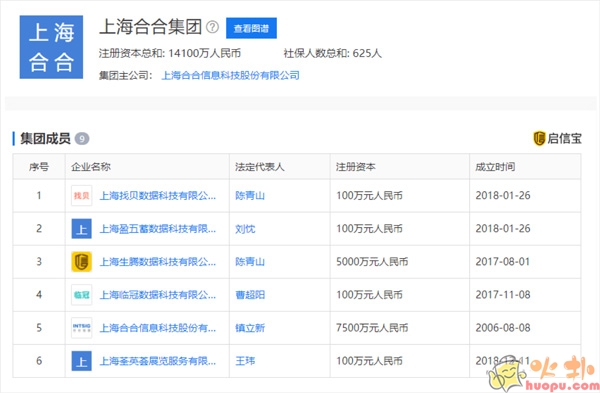600x393 pixels.
Task: Open the 上海盈五蓄数据科技 company link
Action: pos(158,229)
